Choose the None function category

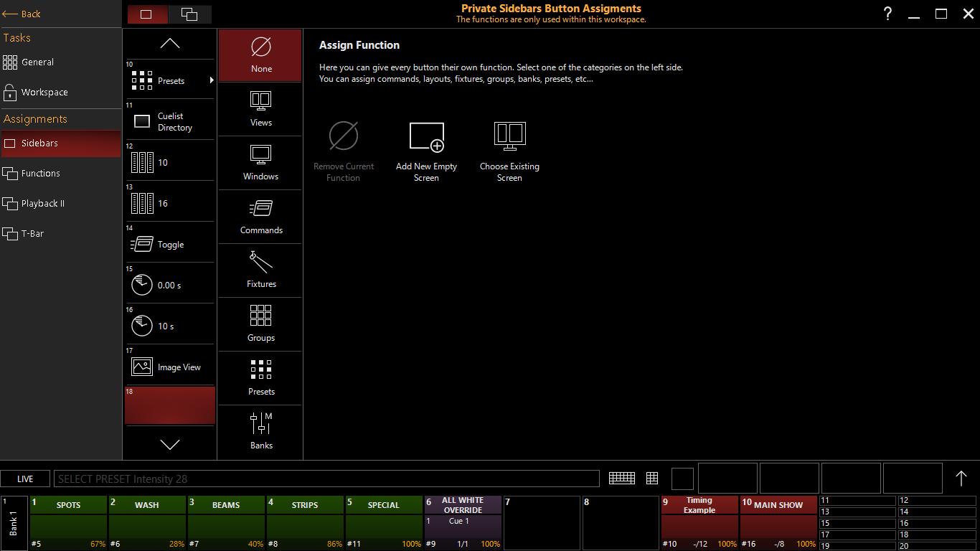[x=260, y=55]
